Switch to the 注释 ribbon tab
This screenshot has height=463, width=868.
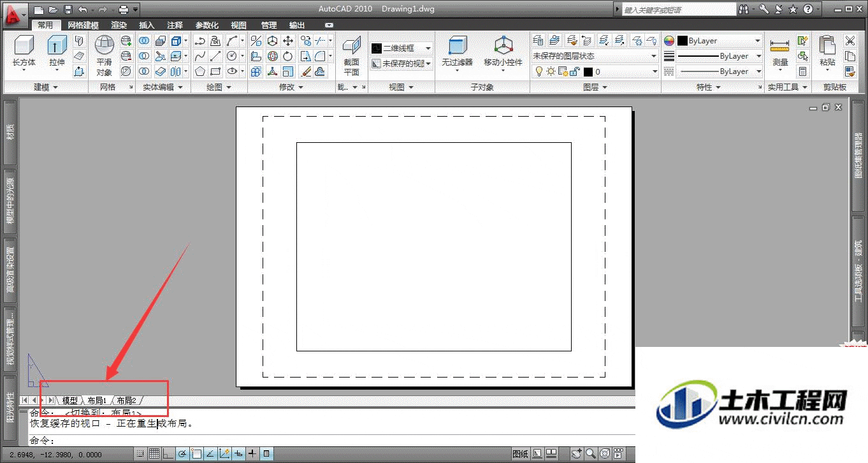[175, 26]
